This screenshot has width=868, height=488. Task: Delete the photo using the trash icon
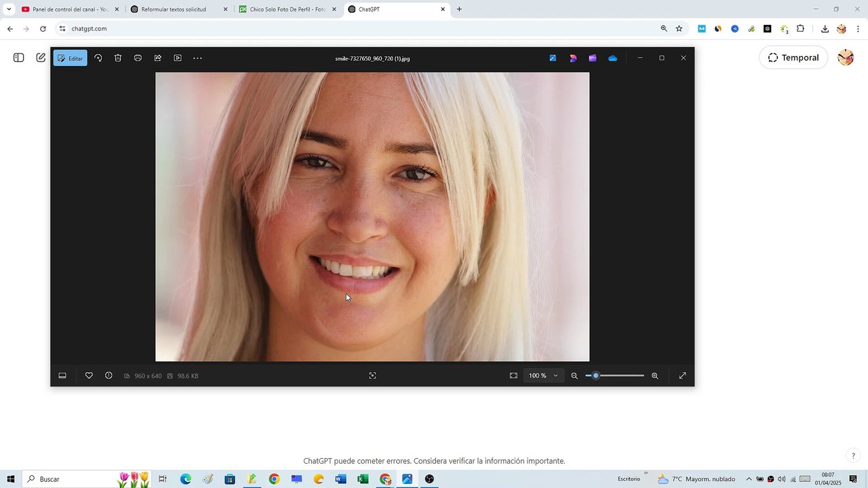pyautogui.click(x=118, y=58)
